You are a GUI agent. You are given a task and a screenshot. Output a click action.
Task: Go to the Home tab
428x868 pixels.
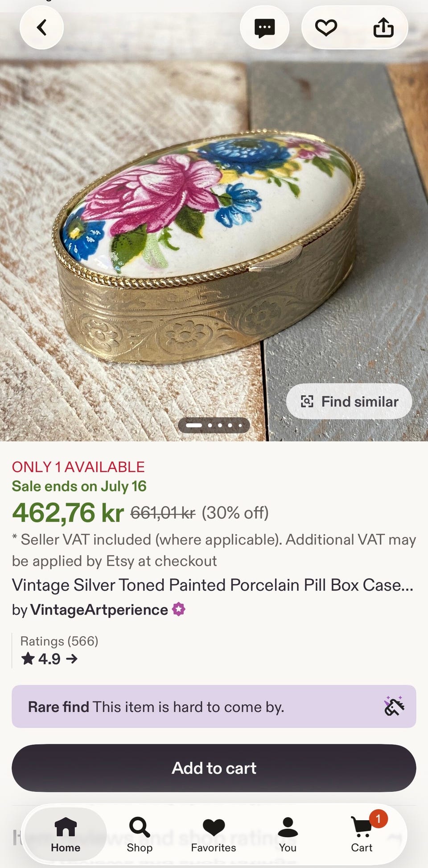coord(66,835)
